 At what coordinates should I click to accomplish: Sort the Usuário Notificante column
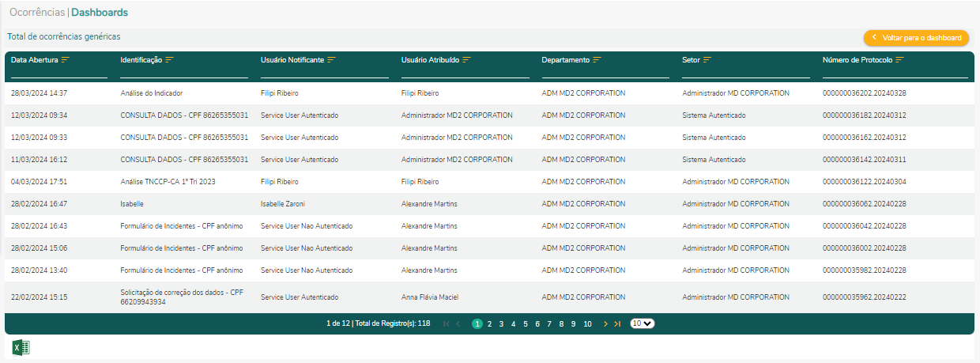pyautogui.click(x=332, y=60)
